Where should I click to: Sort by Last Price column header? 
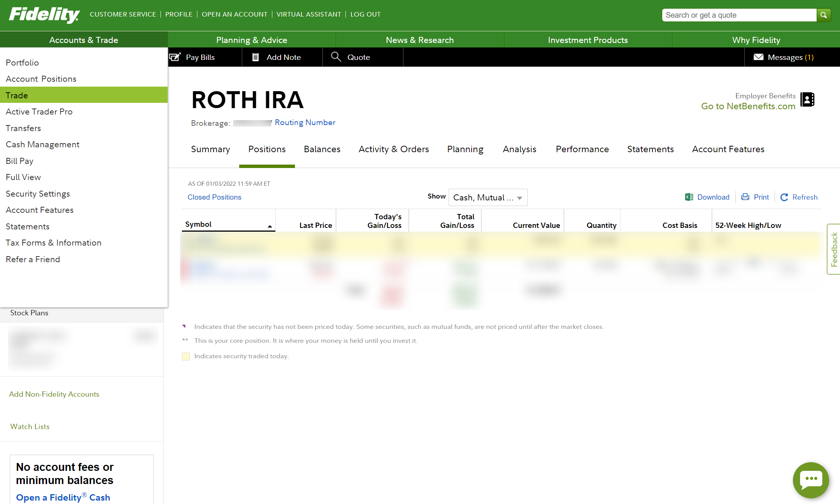click(x=316, y=225)
